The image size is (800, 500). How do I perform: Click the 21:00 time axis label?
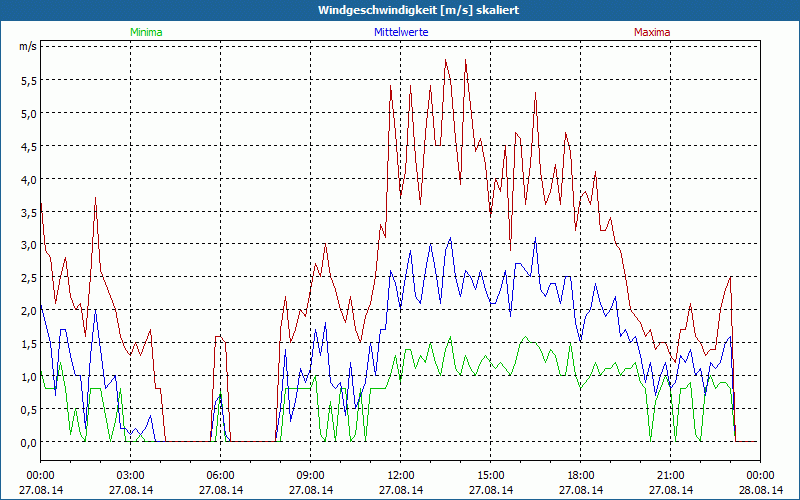pos(670,476)
